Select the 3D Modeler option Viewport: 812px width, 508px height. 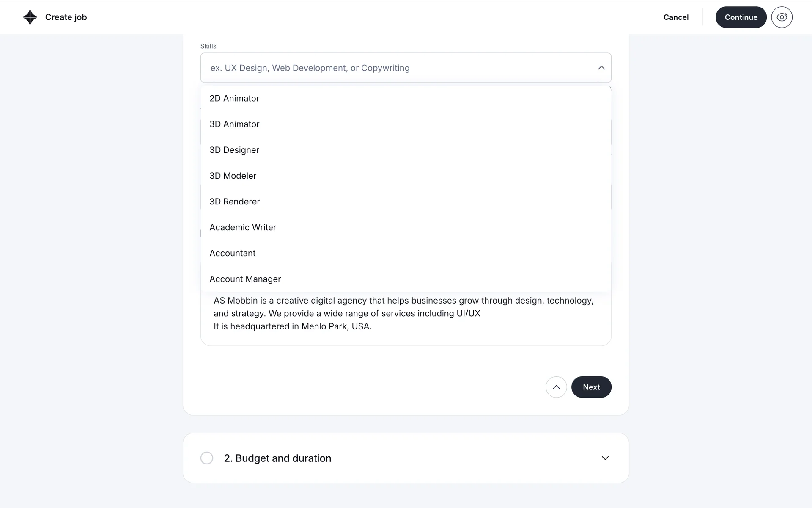pos(233,176)
